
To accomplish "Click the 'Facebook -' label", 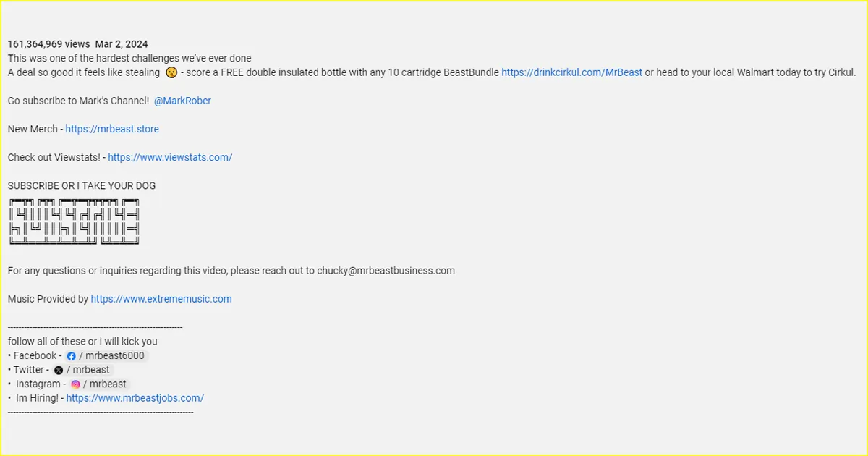I will (x=37, y=356).
